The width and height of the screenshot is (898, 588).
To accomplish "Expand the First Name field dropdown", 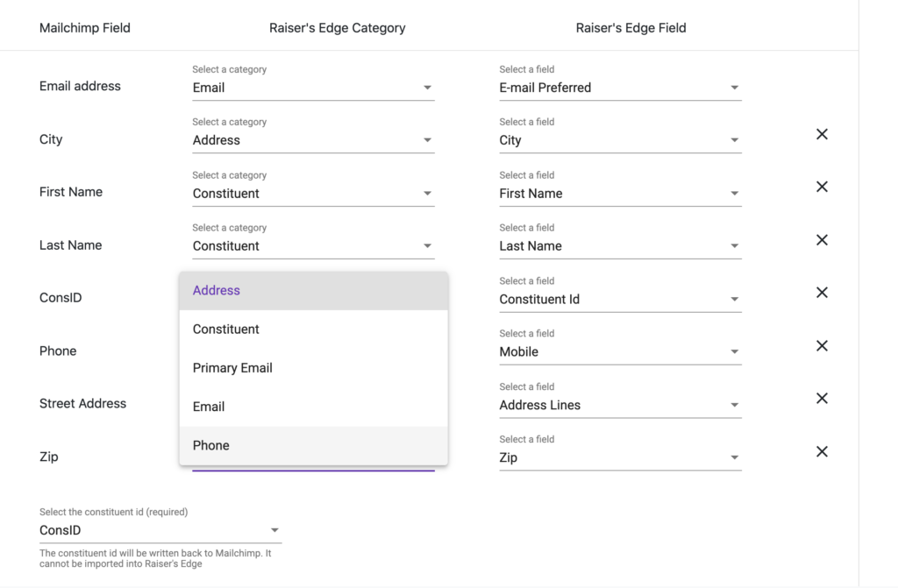I will coord(620,194).
